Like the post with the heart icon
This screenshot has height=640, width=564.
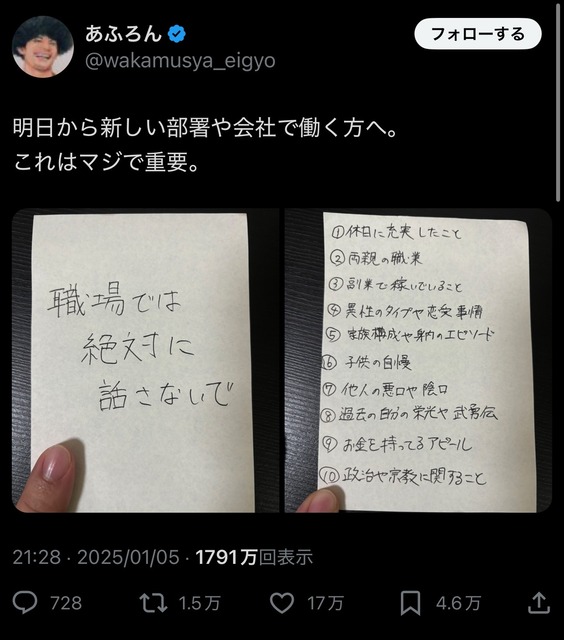[x=282, y=603]
